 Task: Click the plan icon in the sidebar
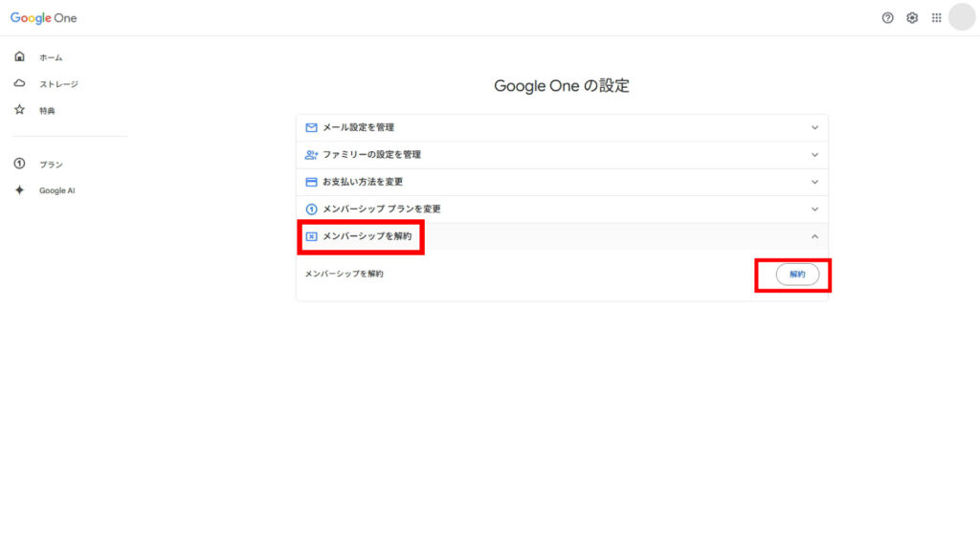pyautogui.click(x=19, y=164)
